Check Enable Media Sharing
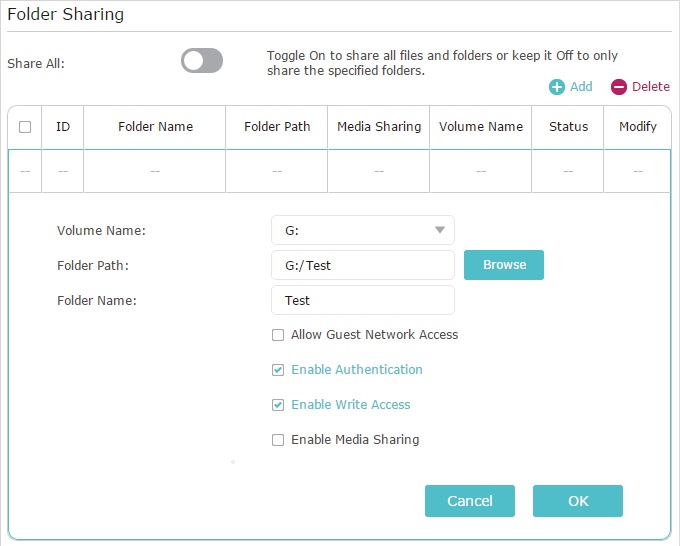This screenshot has height=546, width=680. coord(278,440)
